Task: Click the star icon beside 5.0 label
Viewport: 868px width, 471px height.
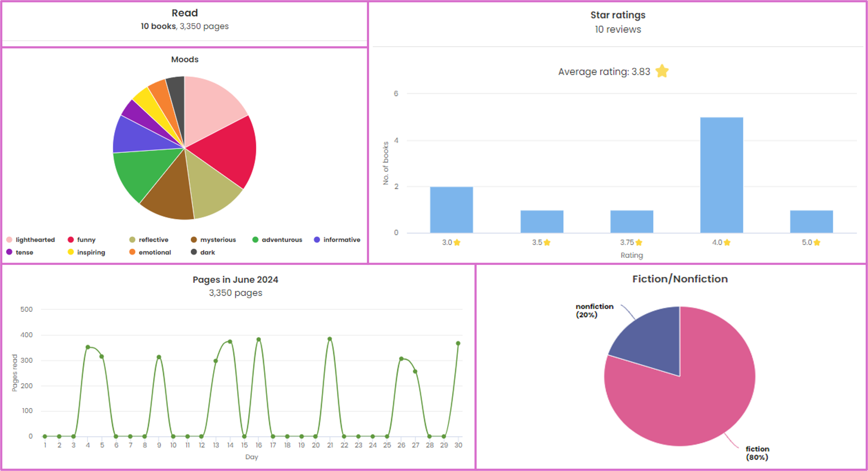Action: click(x=817, y=242)
